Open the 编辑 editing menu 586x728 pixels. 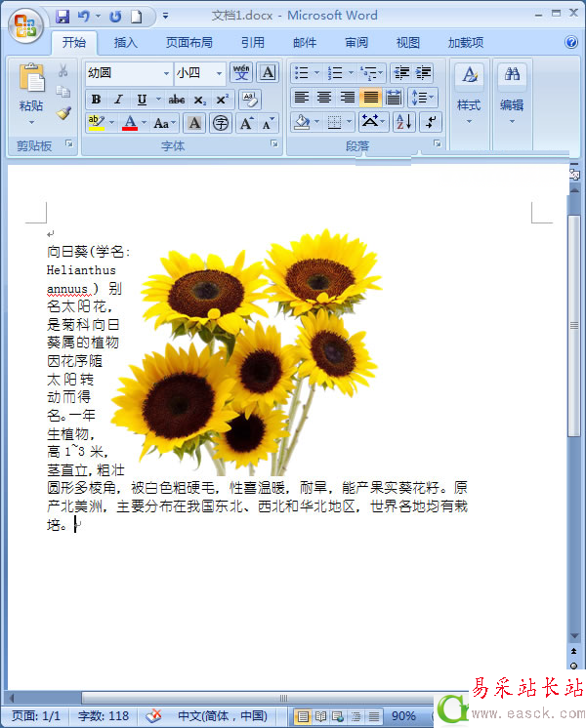(512, 94)
